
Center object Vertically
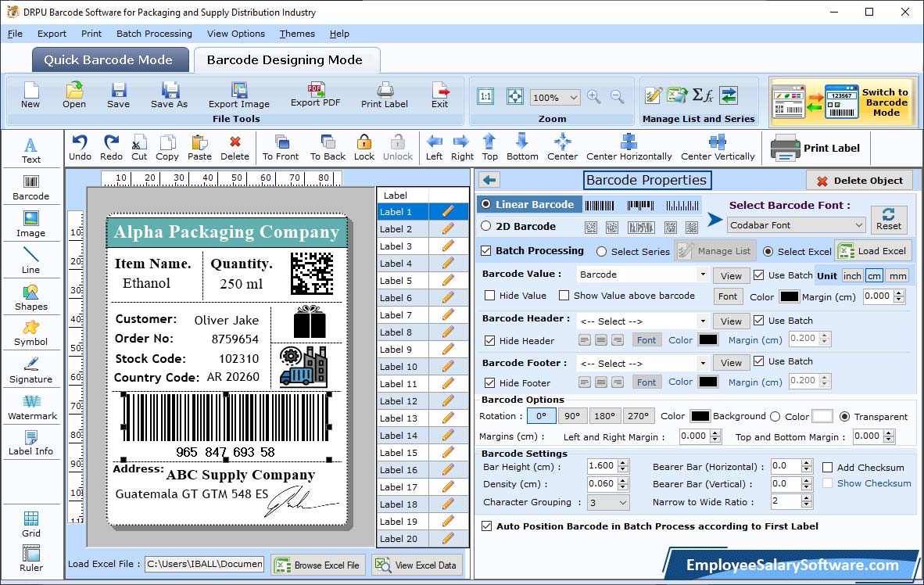(718, 148)
